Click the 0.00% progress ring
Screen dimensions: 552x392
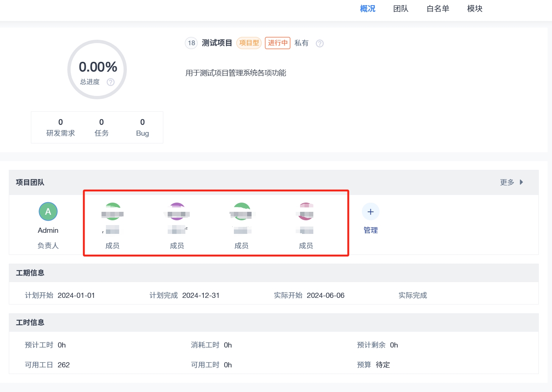[97, 70]
